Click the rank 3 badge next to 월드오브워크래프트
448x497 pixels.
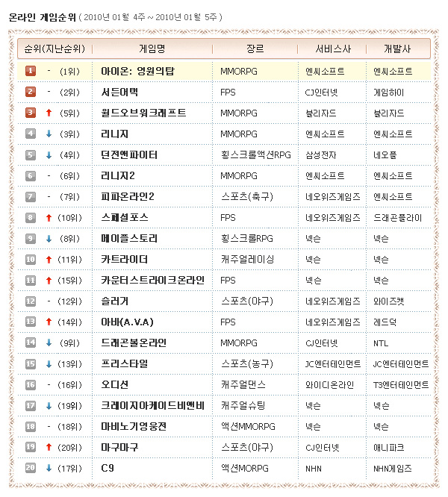[x=31, y=113]
